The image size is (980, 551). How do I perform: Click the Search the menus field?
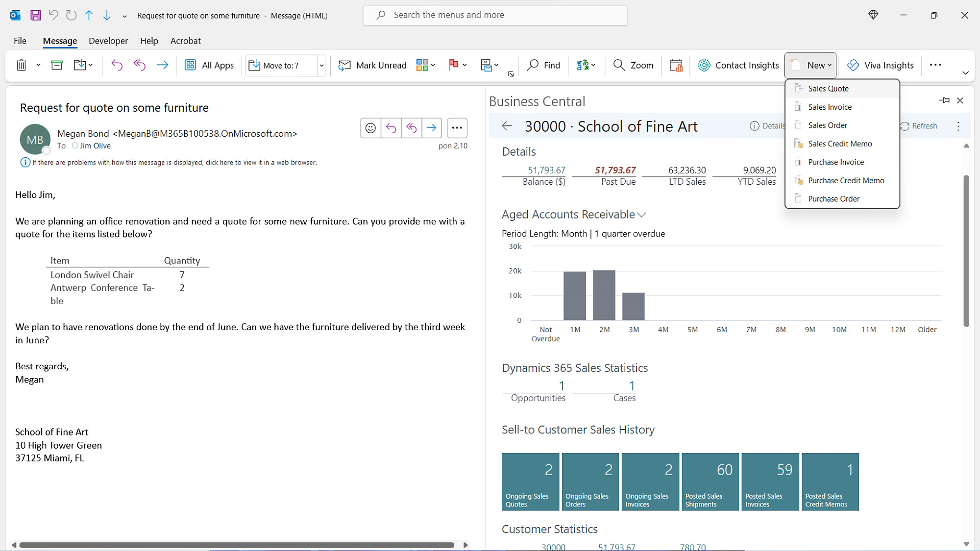click(x=495, y=15)
